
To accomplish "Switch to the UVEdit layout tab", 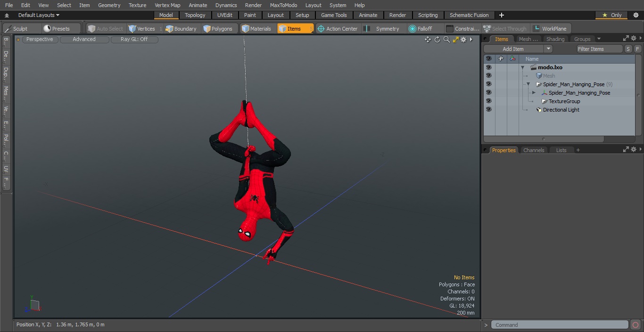I will click(225, 15).
